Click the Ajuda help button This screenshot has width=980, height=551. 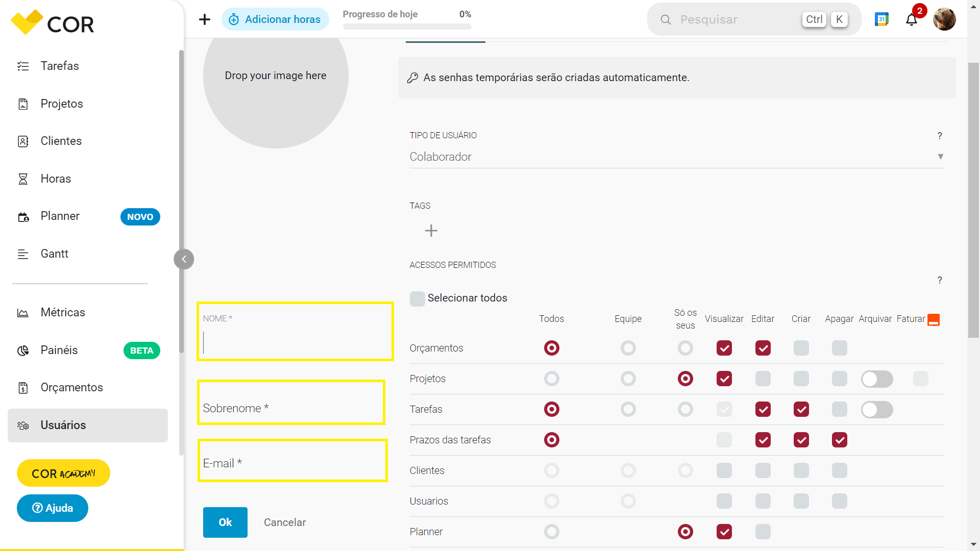[x=53, y=508]
